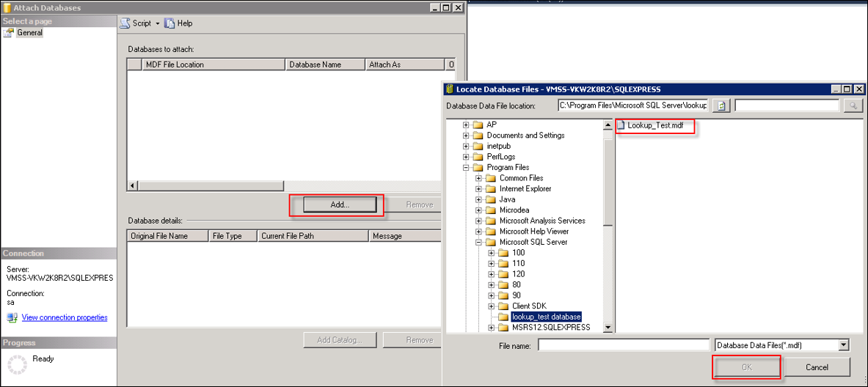This screenshot has height=387, width=868.
Task: Select the Microsoft Analysis Services folder
Action: coord(542,221)
